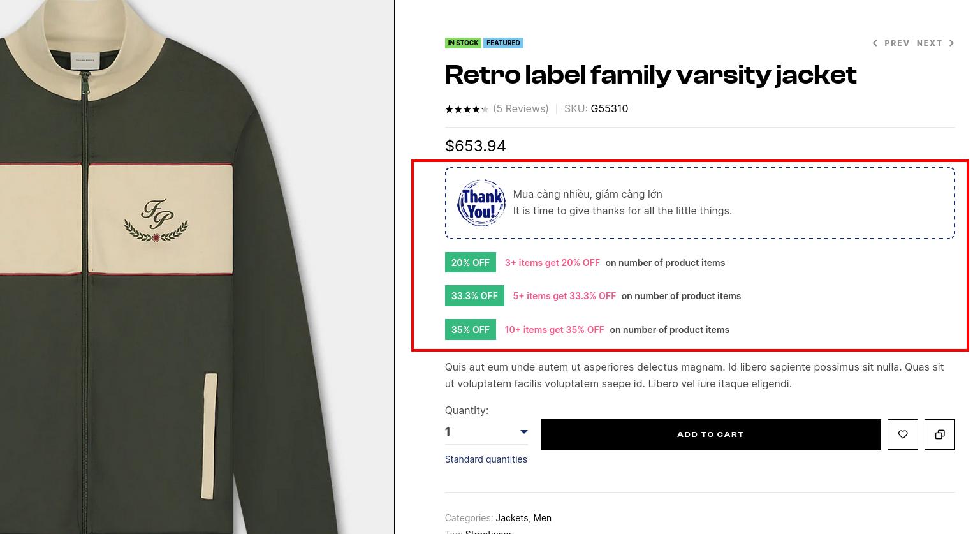Click the ADD TO CART button
980x534 pixels.
710,434
